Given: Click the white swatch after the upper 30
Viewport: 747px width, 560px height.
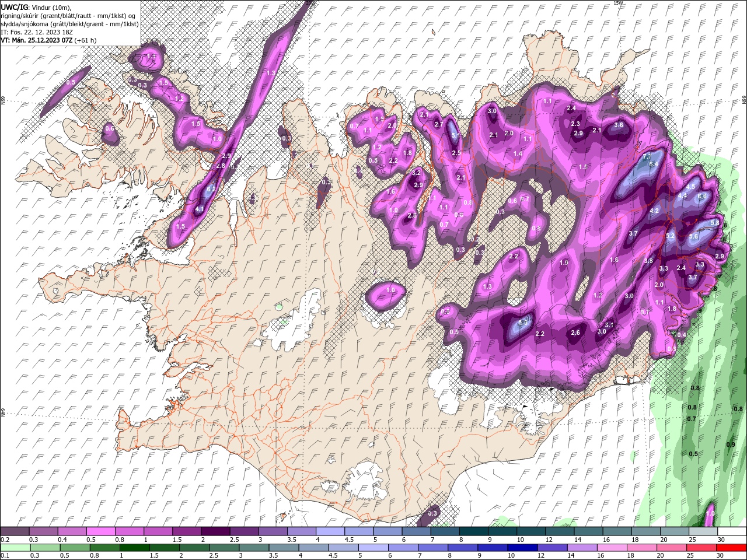Looking at the screenshot, I should [731, 531].
